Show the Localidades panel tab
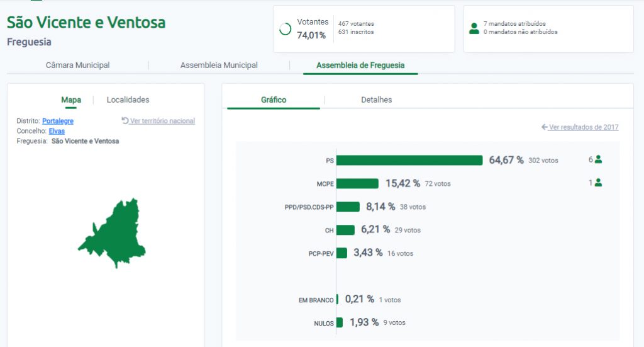Image resolution: width=644 pixels, height=347 pixels. coord(128,100)
